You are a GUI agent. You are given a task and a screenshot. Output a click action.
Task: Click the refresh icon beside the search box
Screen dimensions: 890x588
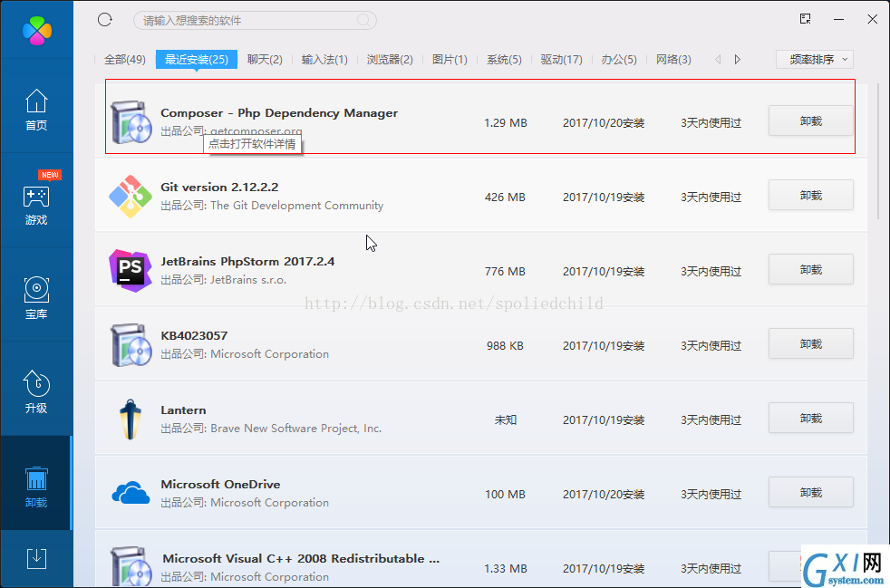click(x=105, y=20)
